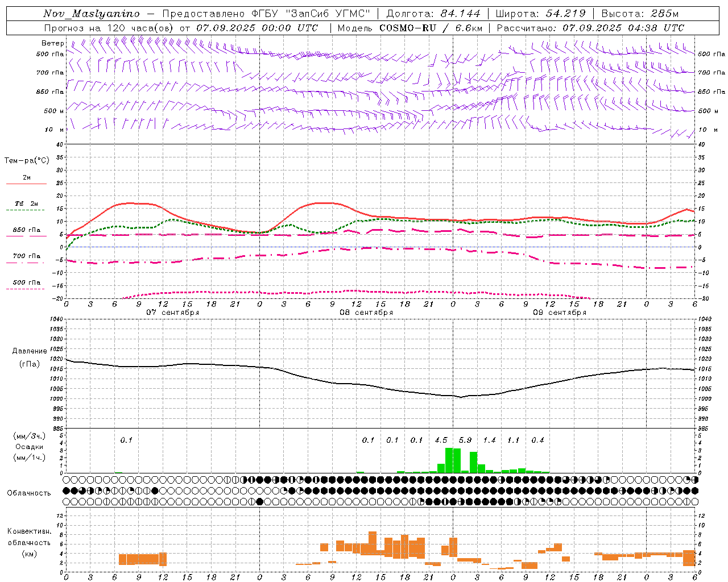
Task: Click the 0.4 precipitation total
Action: point(537,440)
